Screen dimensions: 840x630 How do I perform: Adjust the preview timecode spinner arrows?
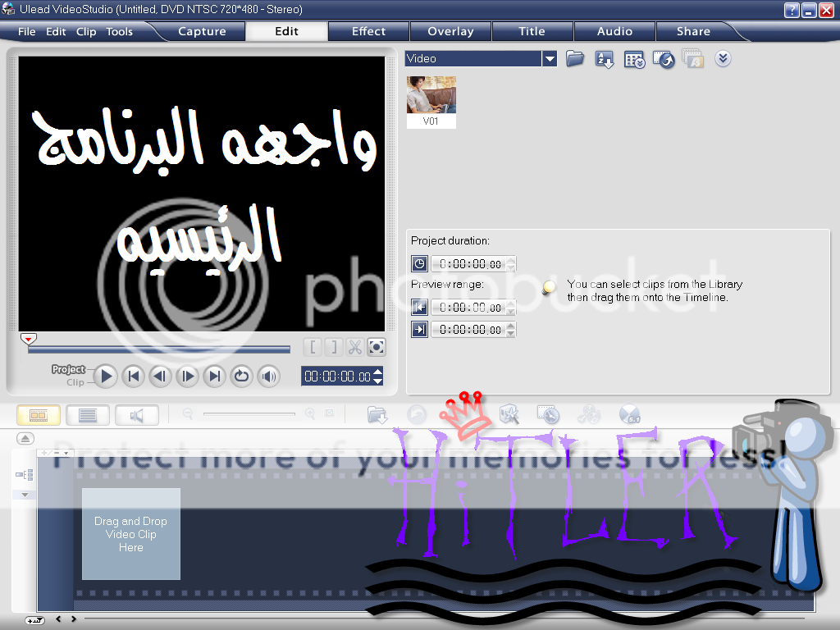378,376
